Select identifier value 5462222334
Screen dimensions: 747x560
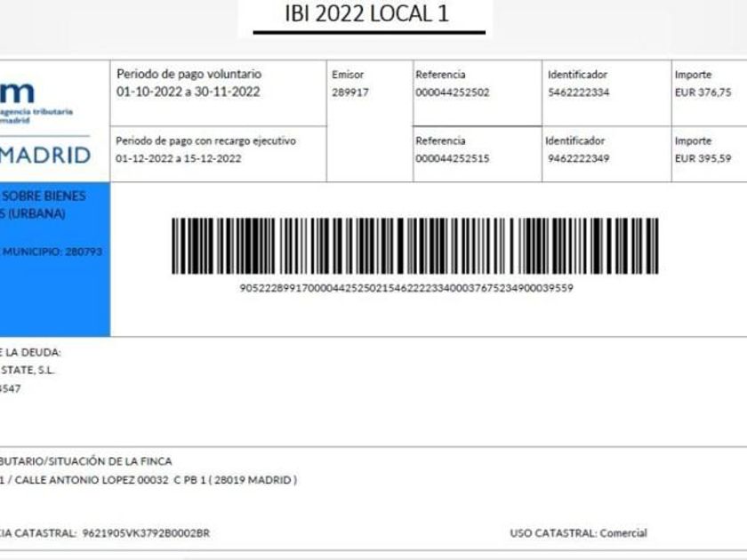578,92
